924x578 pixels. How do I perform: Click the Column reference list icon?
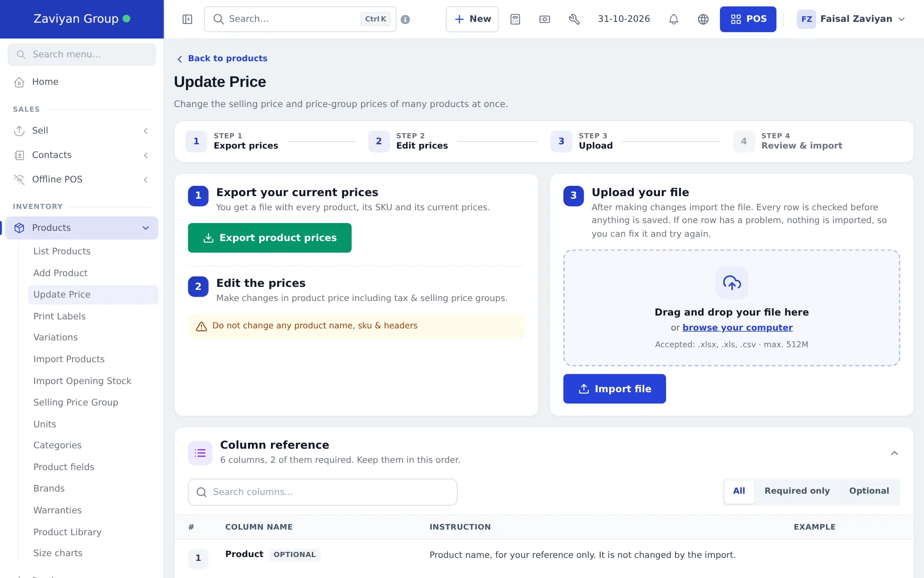pyautogui.click(x=200, y=453)
